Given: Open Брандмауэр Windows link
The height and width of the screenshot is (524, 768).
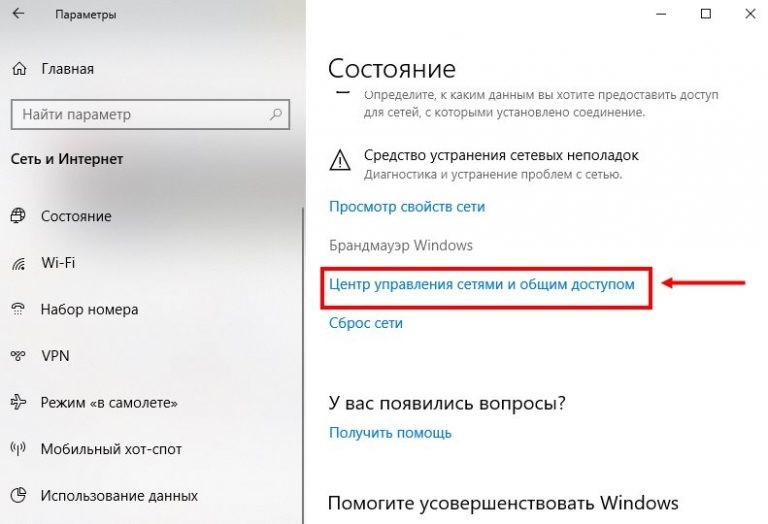Looking at the screenshot, I should [401, 245].
